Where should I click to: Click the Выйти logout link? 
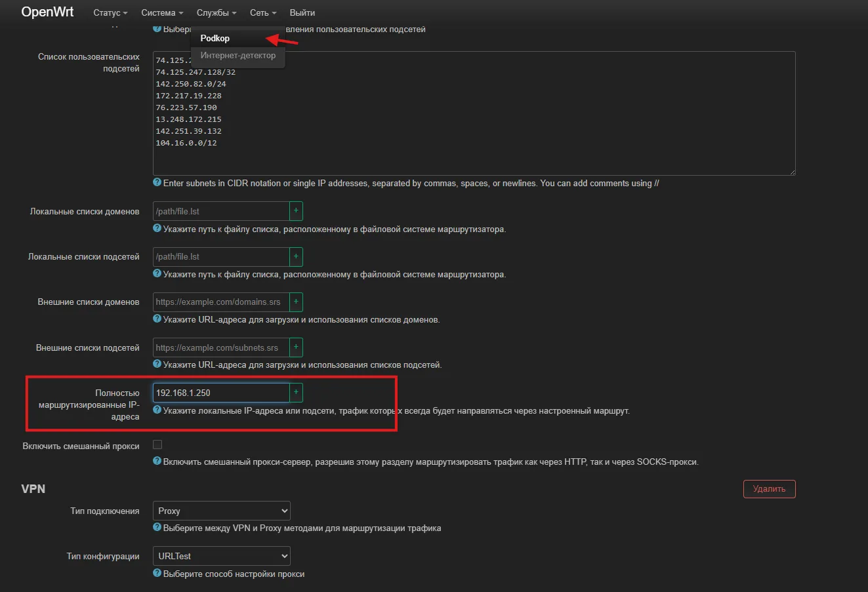coord(302,12)
